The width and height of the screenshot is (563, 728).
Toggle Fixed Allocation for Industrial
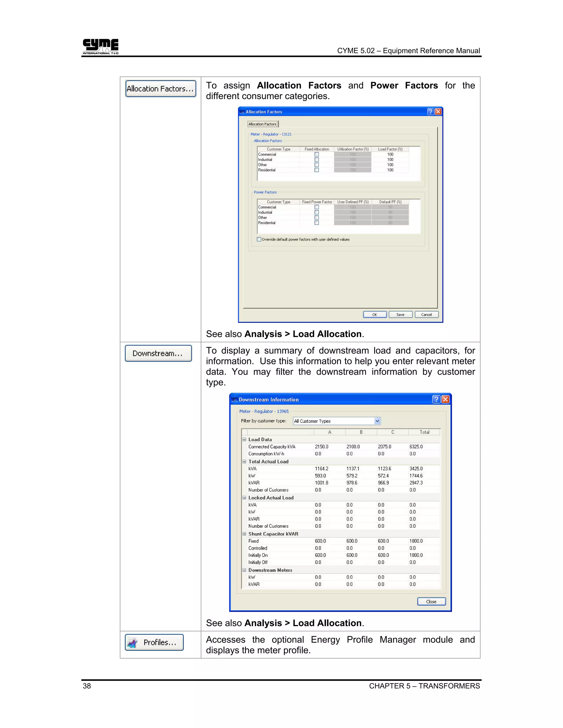(x=316, y=160)
